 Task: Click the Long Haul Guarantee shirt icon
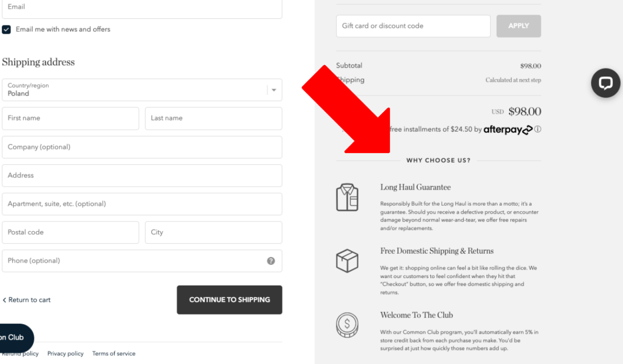coord(347,197)
